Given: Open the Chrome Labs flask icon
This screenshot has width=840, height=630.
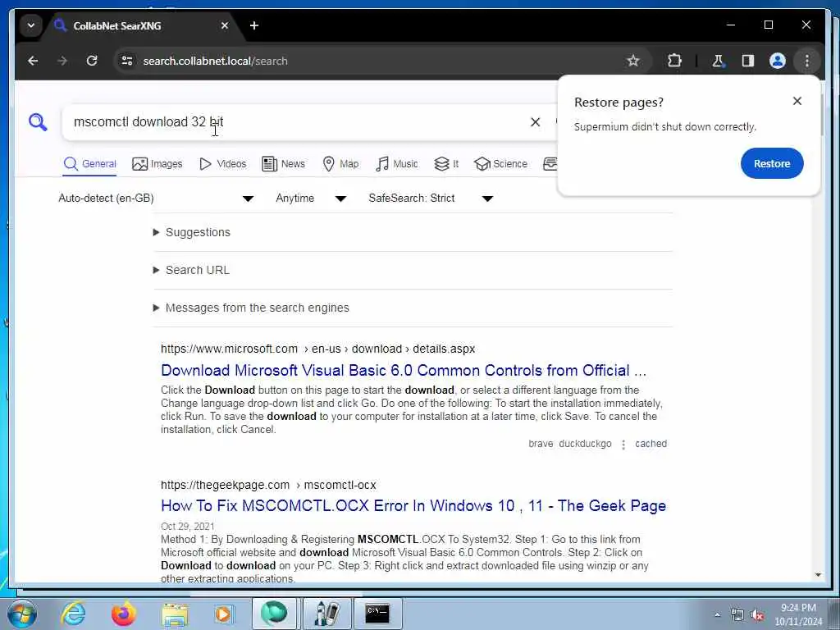Looking at the screenshot, I should 718,61.
